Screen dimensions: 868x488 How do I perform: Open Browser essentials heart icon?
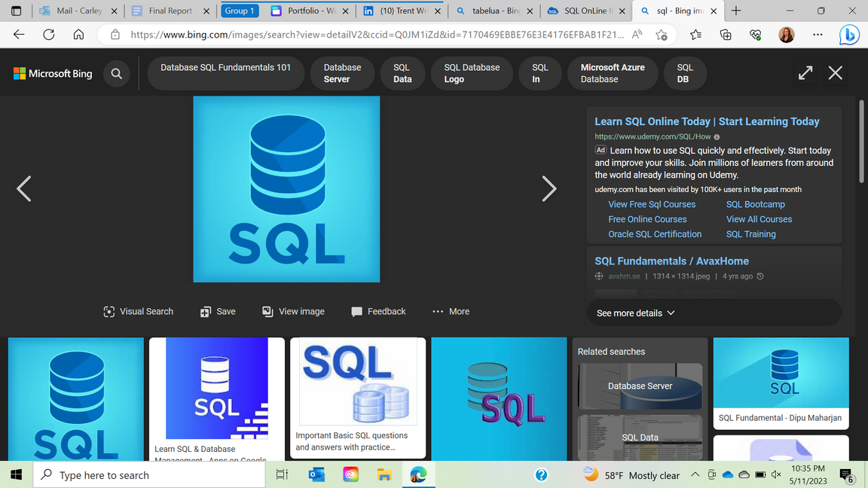point(756,35)
